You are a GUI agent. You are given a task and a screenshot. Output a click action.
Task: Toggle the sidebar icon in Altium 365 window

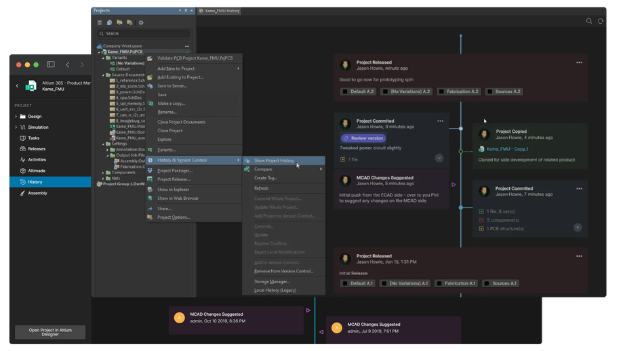(51, 64)
